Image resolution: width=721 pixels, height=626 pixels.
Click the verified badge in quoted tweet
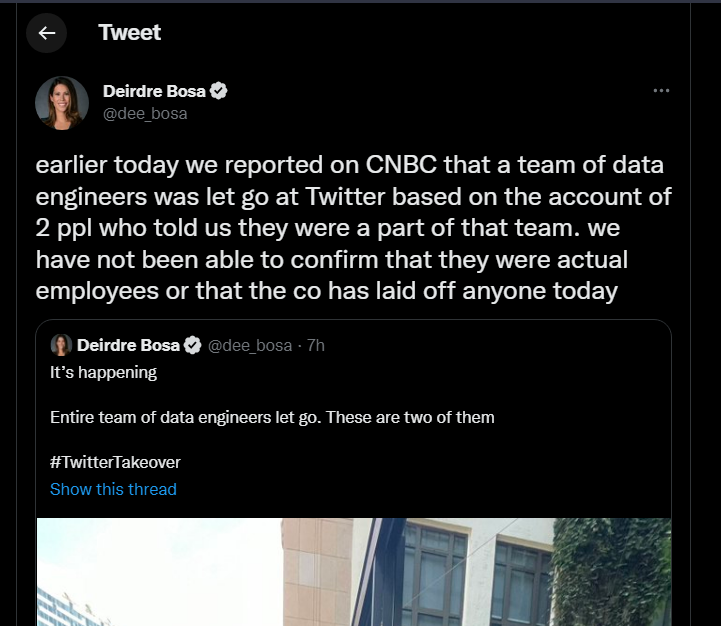192,345
